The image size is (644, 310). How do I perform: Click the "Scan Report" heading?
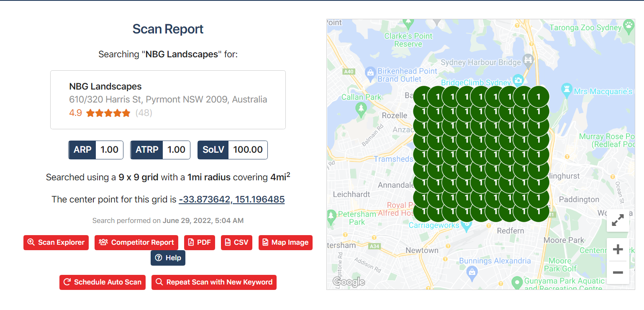(168, 29)
